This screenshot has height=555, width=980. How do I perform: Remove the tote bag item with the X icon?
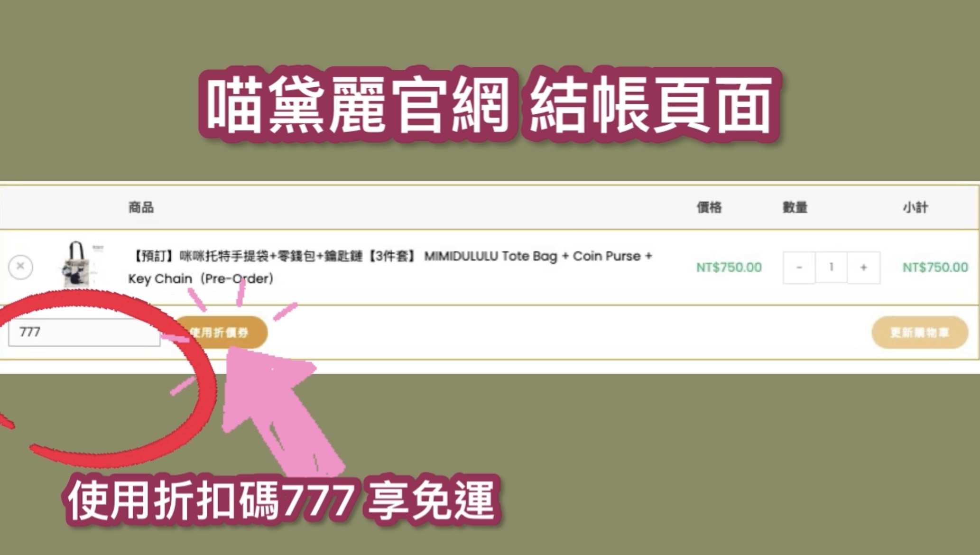tap(20, 267)
